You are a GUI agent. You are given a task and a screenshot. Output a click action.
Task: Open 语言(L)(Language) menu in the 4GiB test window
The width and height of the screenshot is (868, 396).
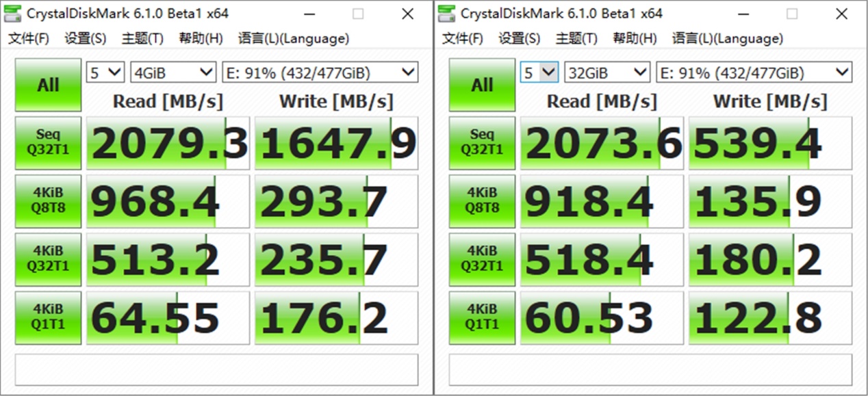click(x=294, y=39)
